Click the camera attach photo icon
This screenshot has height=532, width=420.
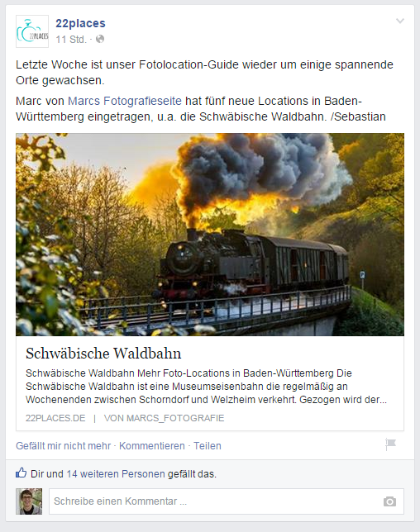(x=389, y=501)
